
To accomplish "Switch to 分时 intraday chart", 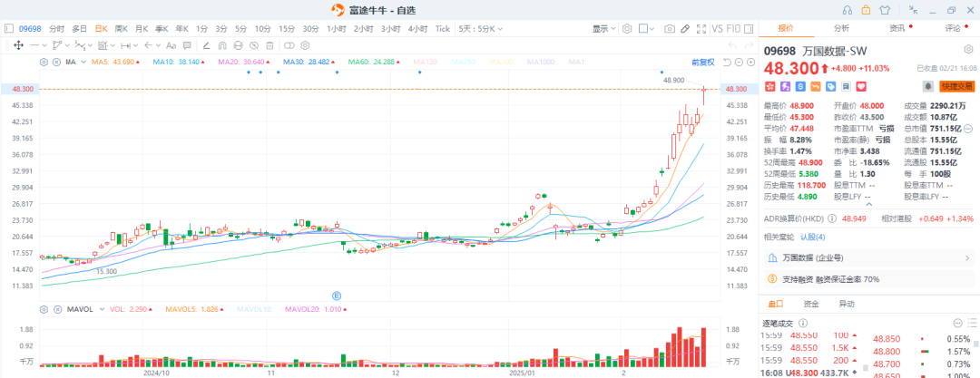I will 56,29.
